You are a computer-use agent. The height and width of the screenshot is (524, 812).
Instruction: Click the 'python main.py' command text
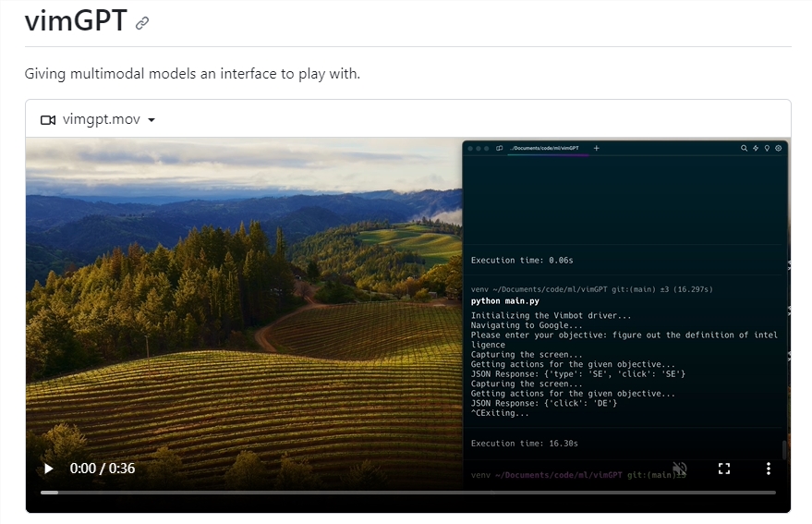click(505, 301)
